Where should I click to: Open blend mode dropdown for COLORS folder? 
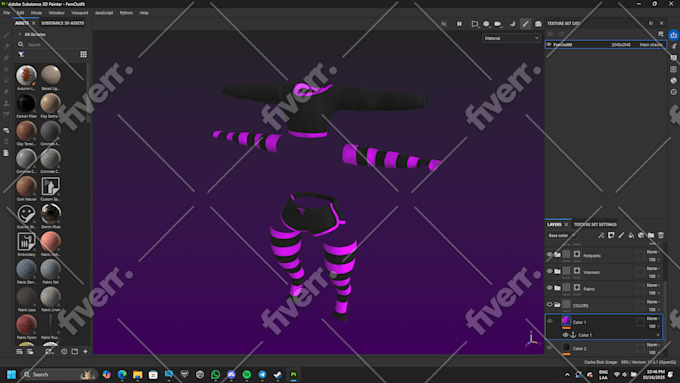click(654, 301)
